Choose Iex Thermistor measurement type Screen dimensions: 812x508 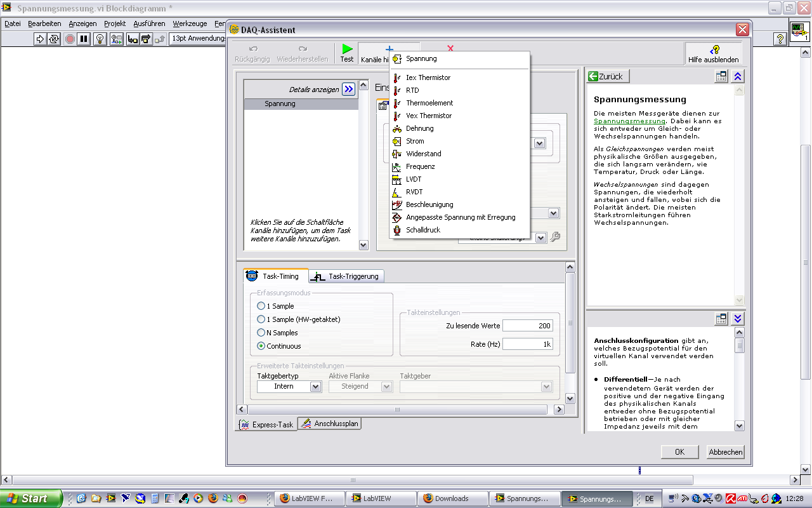459,77
